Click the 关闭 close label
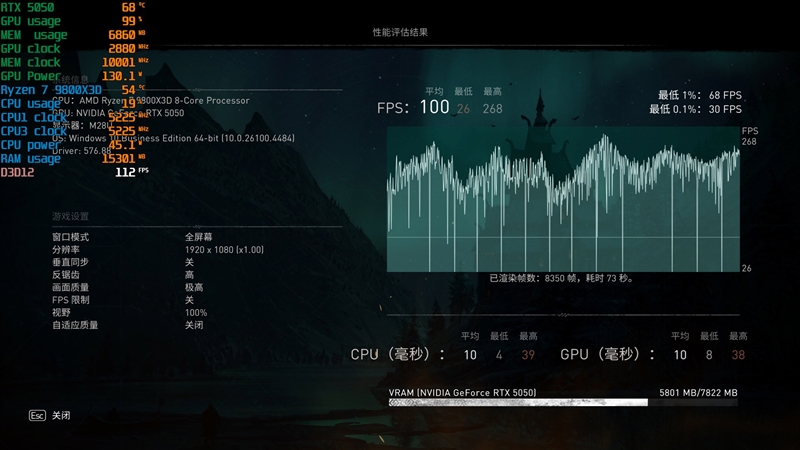The width and height of the screenshot is (800, 450). (x=61, y=415)
